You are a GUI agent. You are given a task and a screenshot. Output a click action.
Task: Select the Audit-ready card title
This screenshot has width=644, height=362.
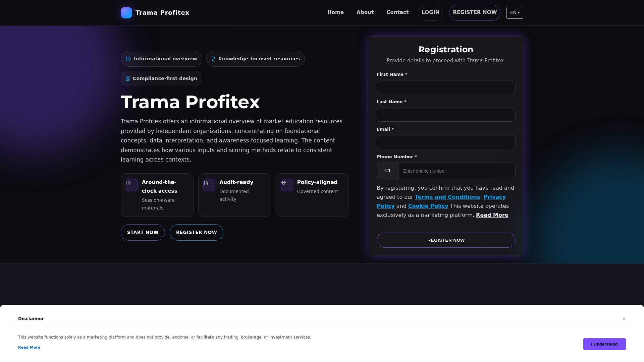click(236, 182)
